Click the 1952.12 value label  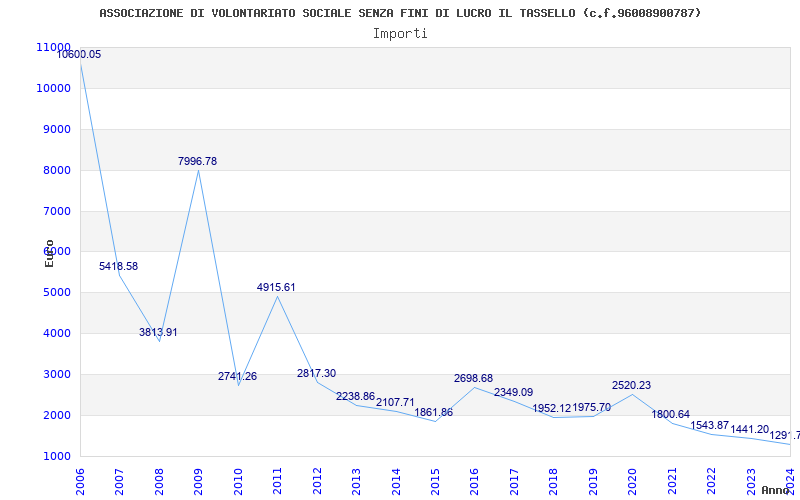[x=552, y=409]
